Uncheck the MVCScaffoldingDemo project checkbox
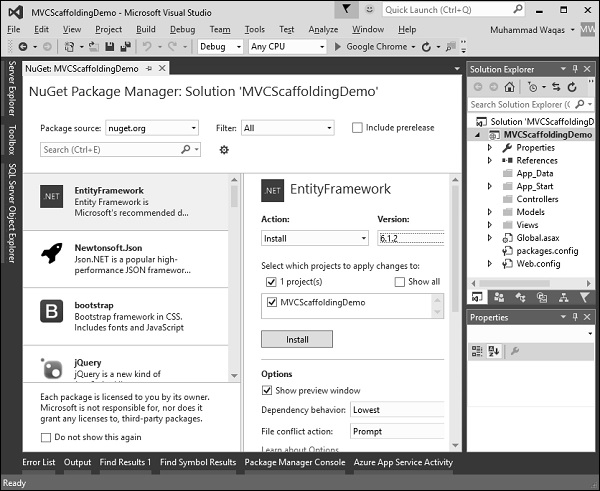This screenshot has width=600, height=491. point(272,302)
